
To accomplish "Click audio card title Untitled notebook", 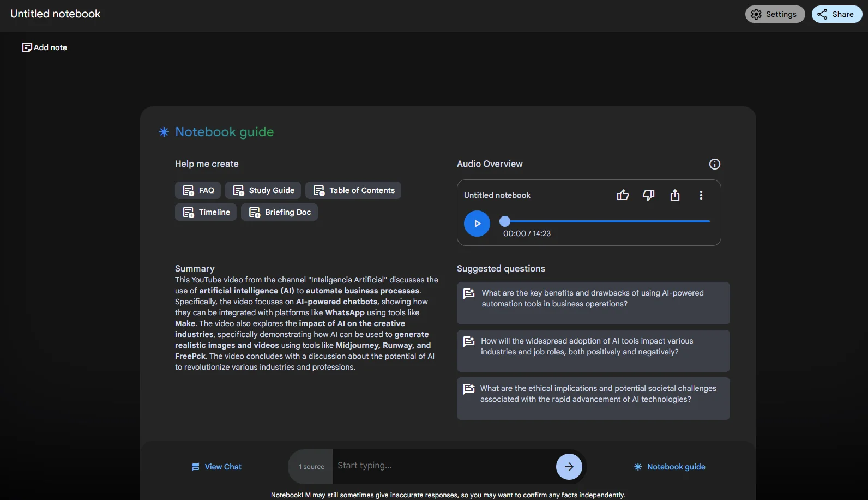I will coord(497,195).
